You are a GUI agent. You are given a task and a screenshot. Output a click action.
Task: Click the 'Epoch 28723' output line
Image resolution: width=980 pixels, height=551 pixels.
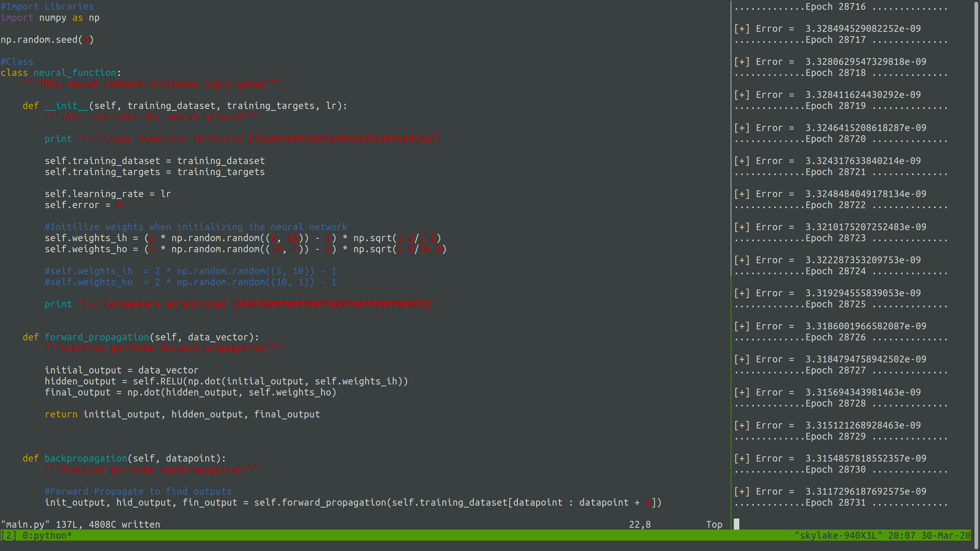point(841,238)
